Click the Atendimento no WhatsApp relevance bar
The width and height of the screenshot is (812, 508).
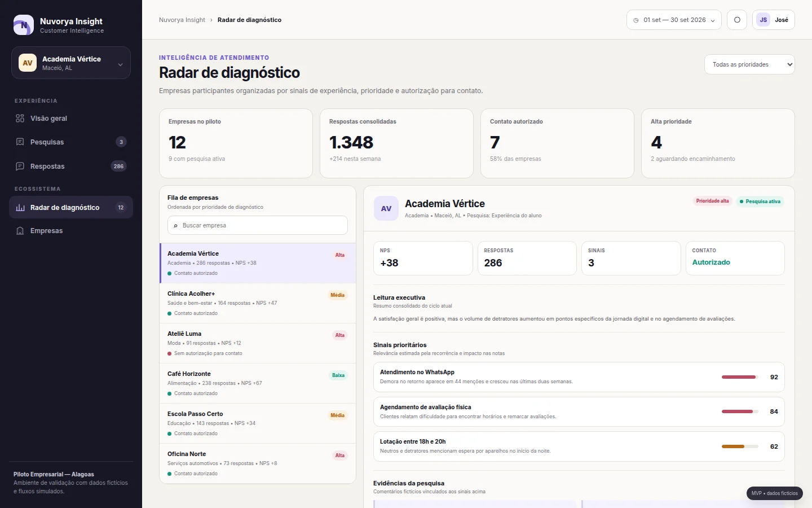tap(740, 377)
